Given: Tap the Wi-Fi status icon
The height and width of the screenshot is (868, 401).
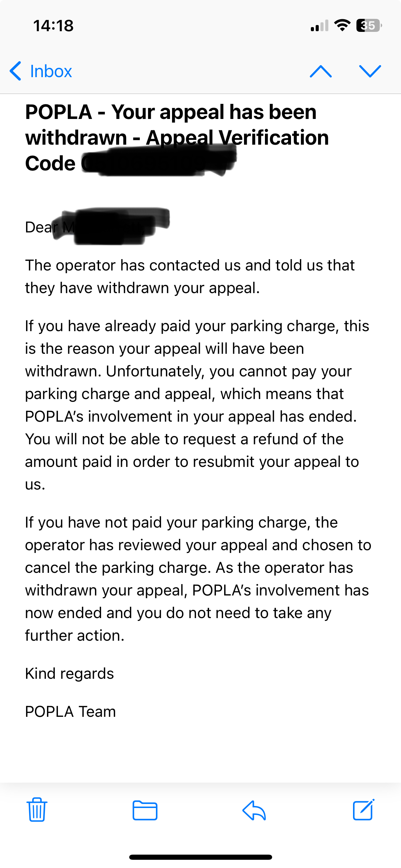Looking at the screenshot, I should click(x=342, y=26).
